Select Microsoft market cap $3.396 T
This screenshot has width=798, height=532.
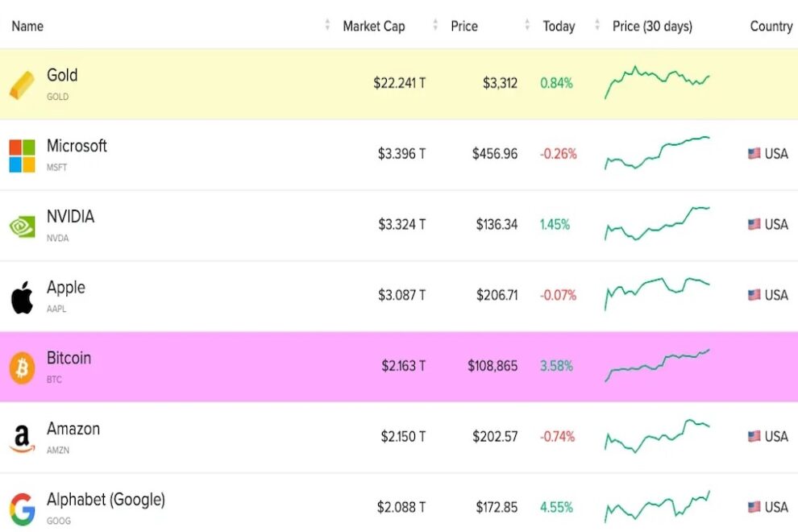401,154
